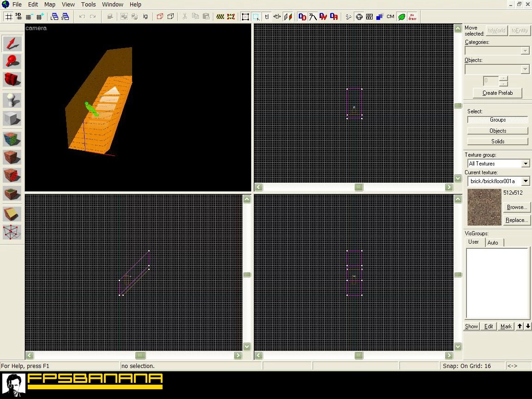Click the Browse... texture button
The image size is (532, 399).
pyautogui.click(x=517, y=207)
